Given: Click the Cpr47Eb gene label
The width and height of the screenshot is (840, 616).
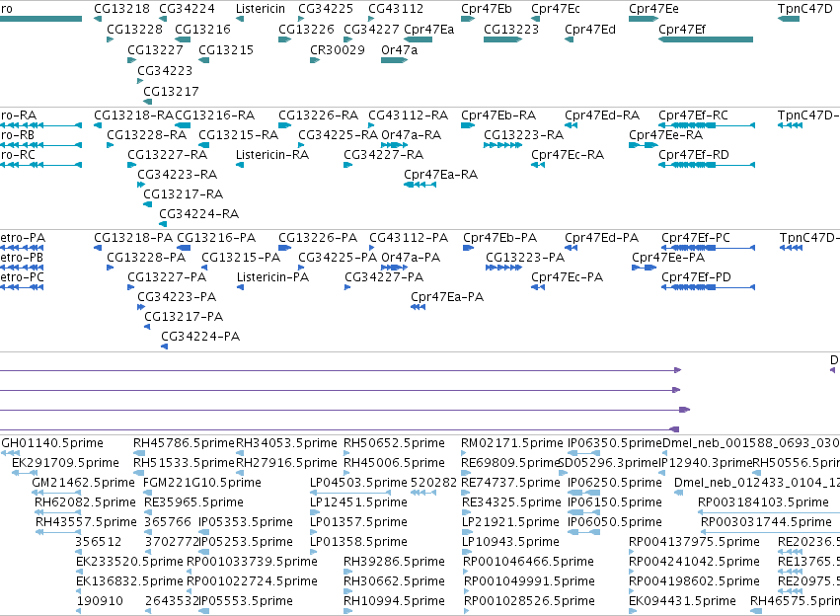Looking at the screenshot, I should pos(487,9).
